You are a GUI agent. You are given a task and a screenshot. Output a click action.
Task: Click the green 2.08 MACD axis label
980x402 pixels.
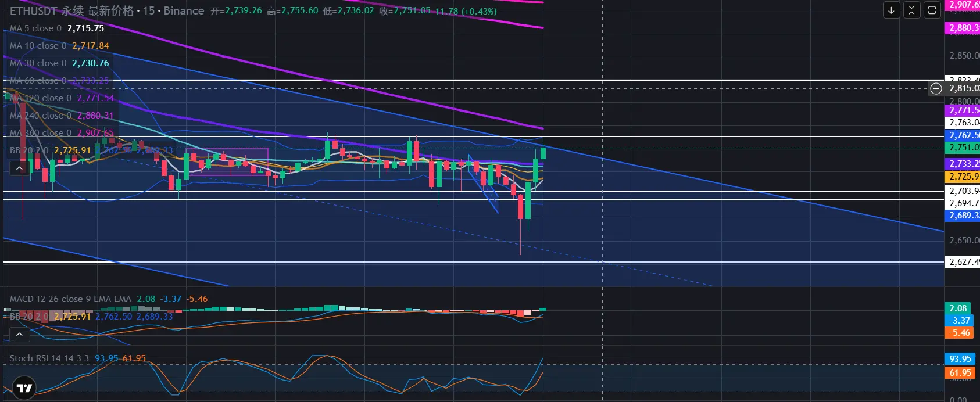958,308
